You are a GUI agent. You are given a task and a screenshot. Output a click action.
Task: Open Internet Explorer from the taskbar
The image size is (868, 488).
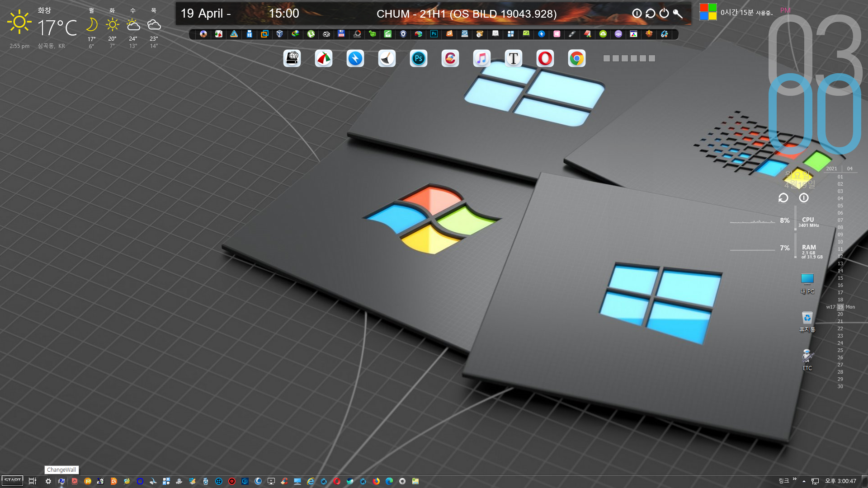pos(311,481)
